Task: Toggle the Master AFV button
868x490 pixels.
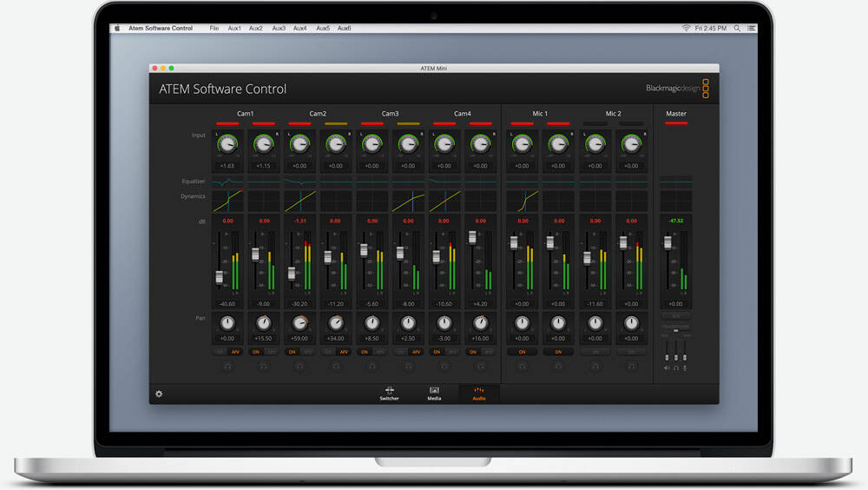Action: (x=676, y=316)
